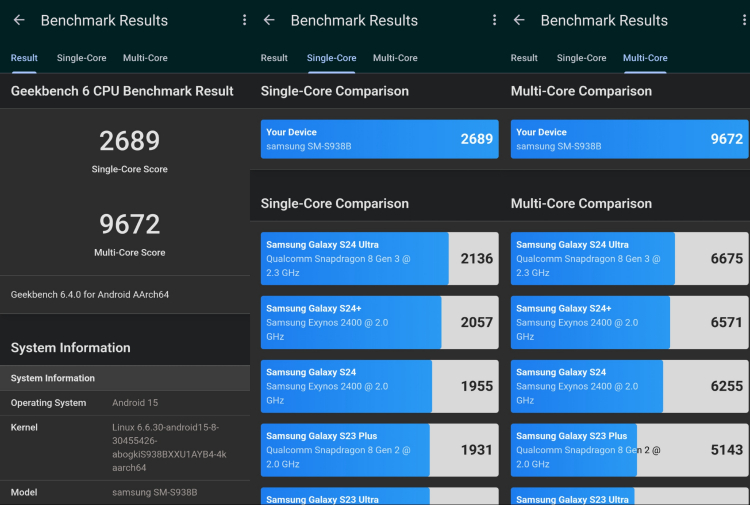Select Single-Core tab on the Multi-Core Comparison screen
The image size is (750, 505).
[582, 58]
